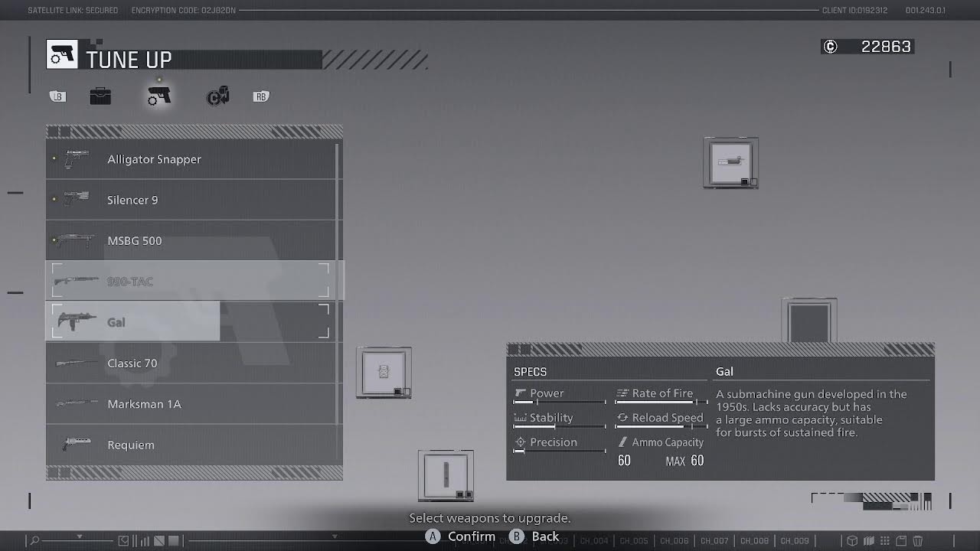
Task: Click the Reload Speed level bar
Action: click(661, 426)
